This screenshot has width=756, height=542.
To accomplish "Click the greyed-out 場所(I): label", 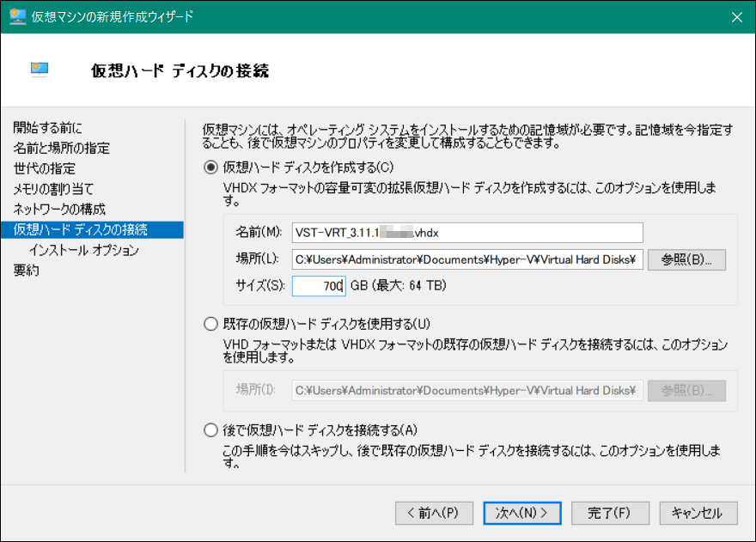I will [255, 390].
